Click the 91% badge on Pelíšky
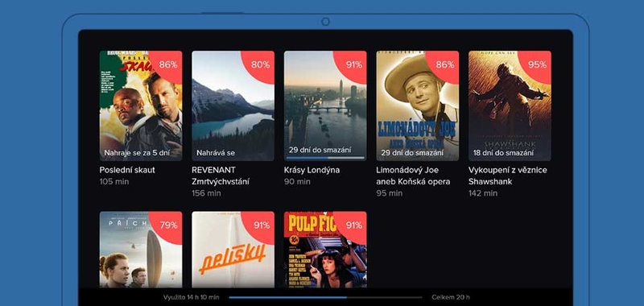This screenshot has width=644, height=306. [260, 225]
